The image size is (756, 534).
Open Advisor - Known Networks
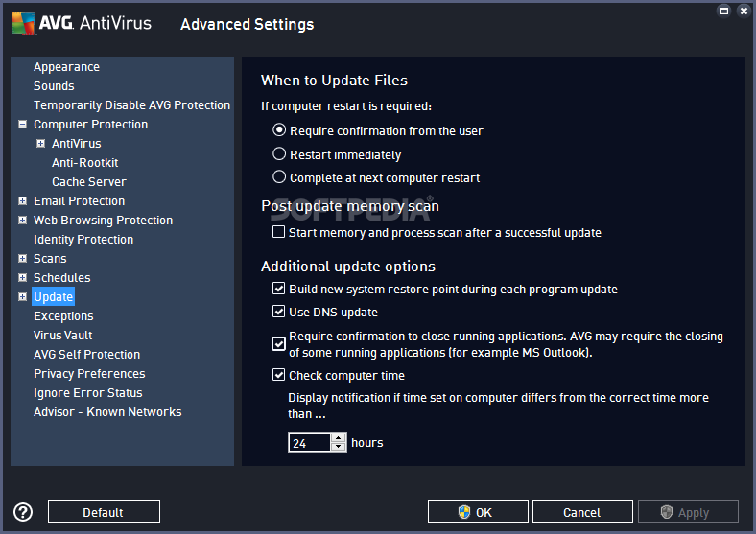[x=107, y=412]
